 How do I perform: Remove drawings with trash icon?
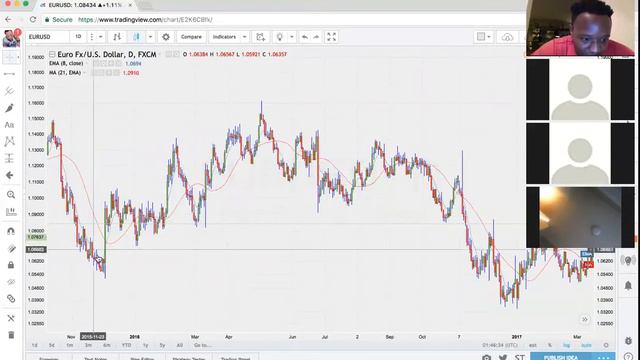pos(11,335)
